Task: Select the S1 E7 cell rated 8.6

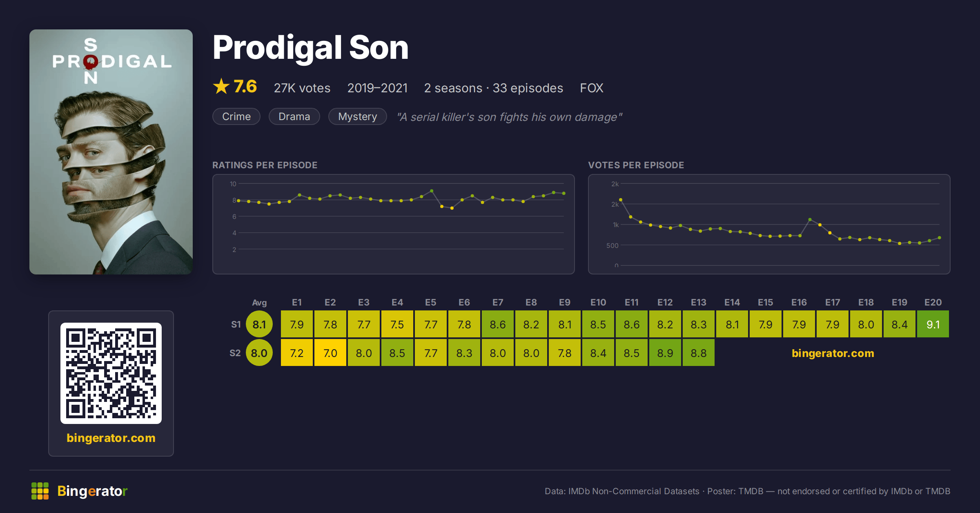Action: coord(498,324)
